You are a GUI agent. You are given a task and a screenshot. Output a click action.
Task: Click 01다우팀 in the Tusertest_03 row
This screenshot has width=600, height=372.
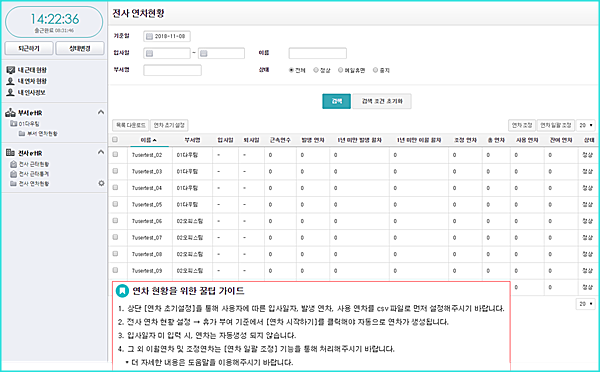[187, 171]
